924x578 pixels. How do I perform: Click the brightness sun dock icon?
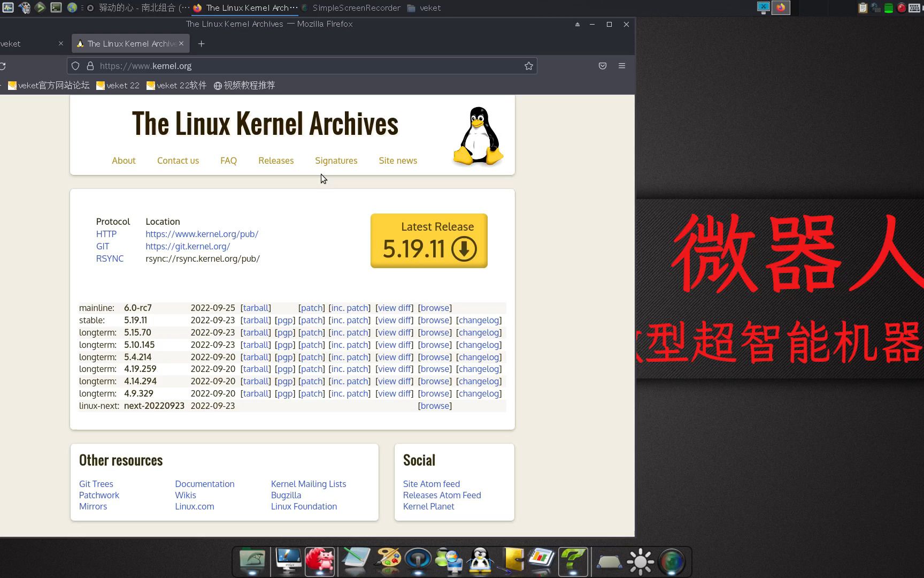pyautogui.click(x=640, y=561)
